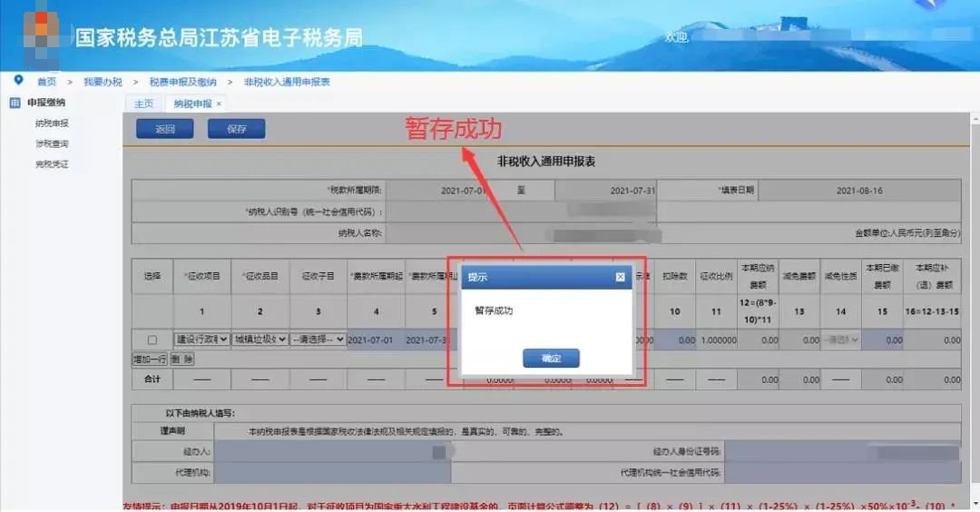The image size is (980, 512).
Task: Open 涉税查询 in the sidebar
Action: tap(52, 143)
